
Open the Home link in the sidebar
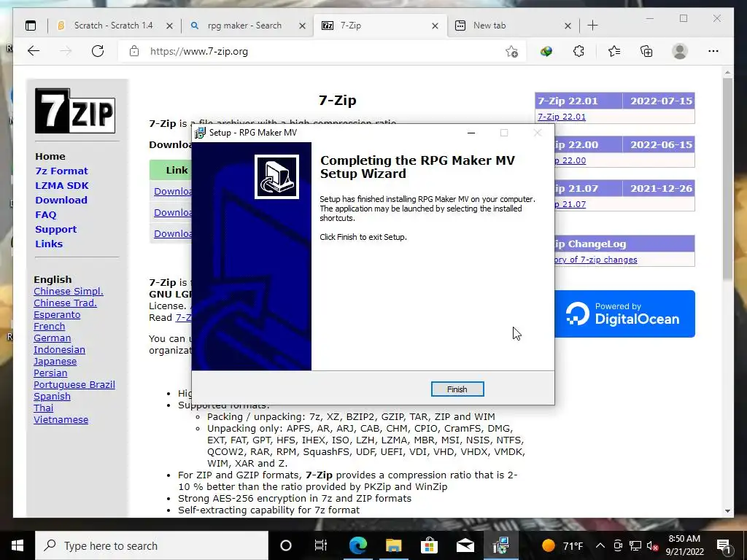pos(50,156)
